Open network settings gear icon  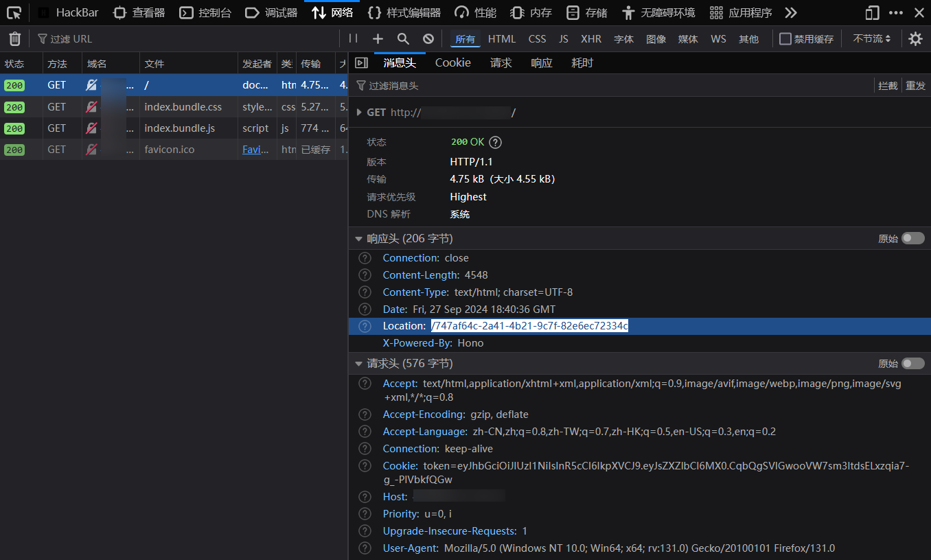point(915,39)
